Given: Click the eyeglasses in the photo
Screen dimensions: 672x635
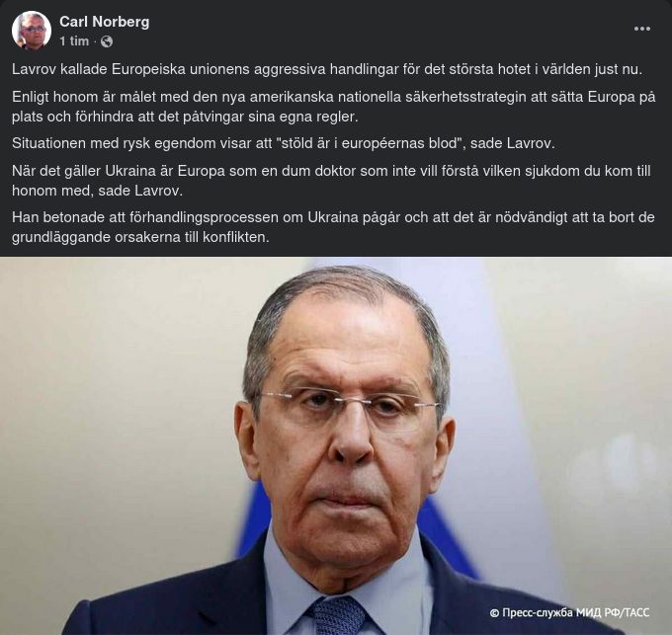Looking at the screenshot, I should [348, 406].
